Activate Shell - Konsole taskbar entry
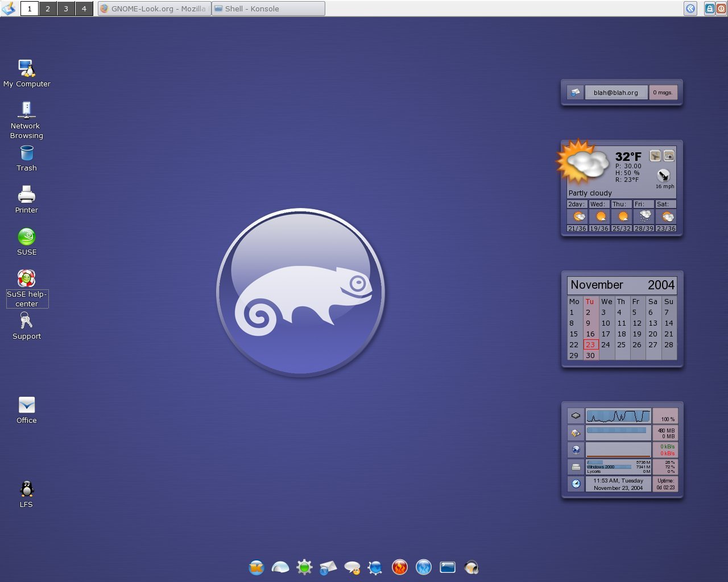This screenshot has height=582, width=728. (x=268, y=9)
